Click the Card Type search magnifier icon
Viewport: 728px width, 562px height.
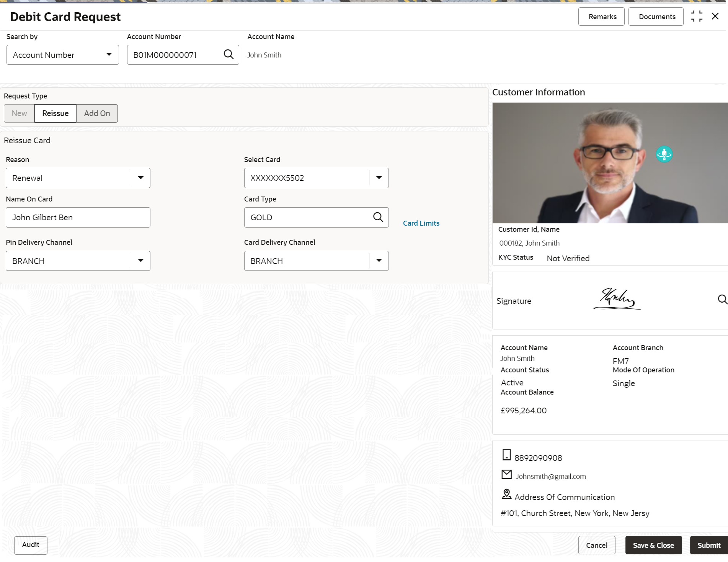(378, 217)
